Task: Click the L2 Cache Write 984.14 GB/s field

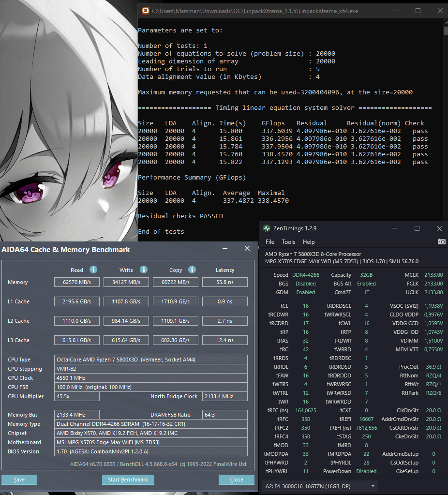Action: coord(126,321)
